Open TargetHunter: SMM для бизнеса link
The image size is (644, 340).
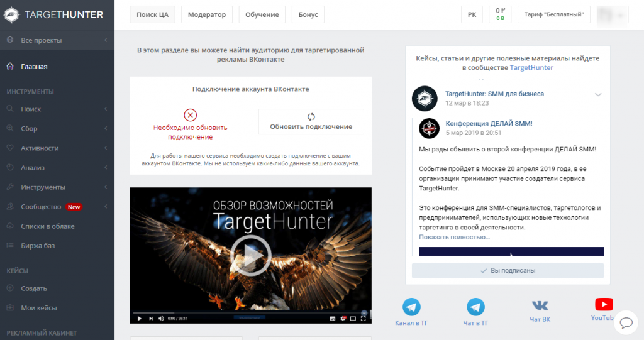(494, 94)
